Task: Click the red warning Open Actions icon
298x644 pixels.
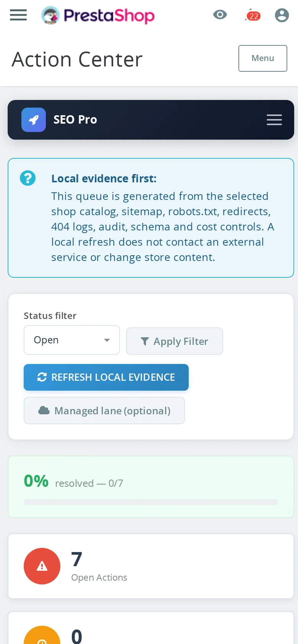Action: (x=42, y=566)
